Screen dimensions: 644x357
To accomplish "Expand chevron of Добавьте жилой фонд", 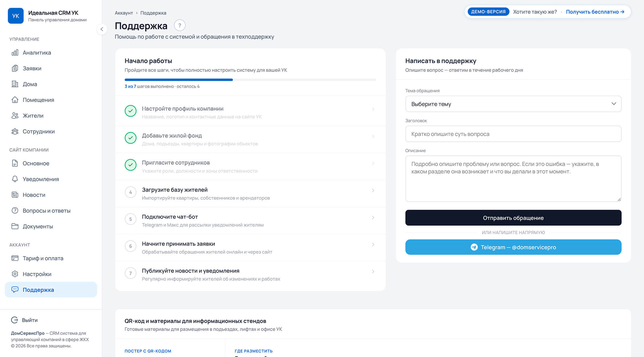I will point(373,136).
